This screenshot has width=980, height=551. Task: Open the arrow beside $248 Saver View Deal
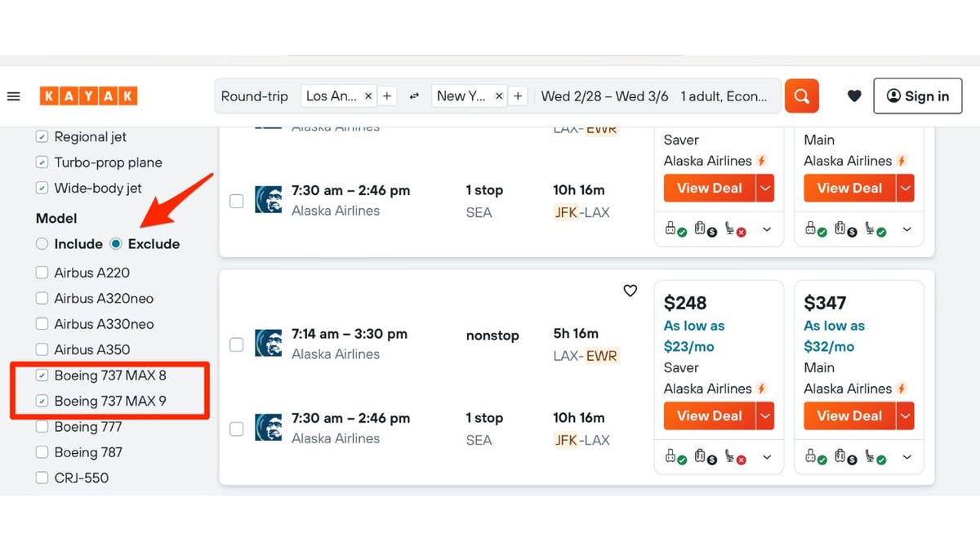coord(765,415)
